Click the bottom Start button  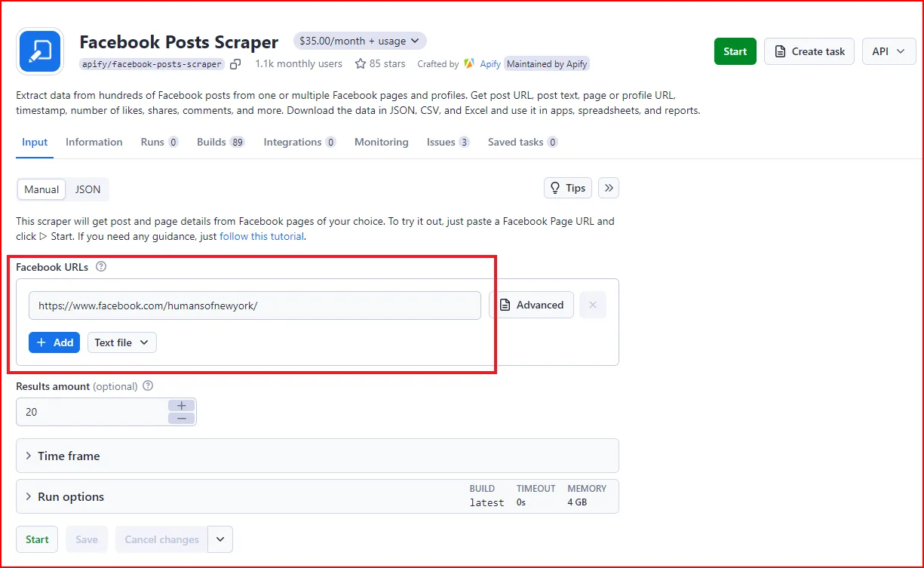pos(37,539)
